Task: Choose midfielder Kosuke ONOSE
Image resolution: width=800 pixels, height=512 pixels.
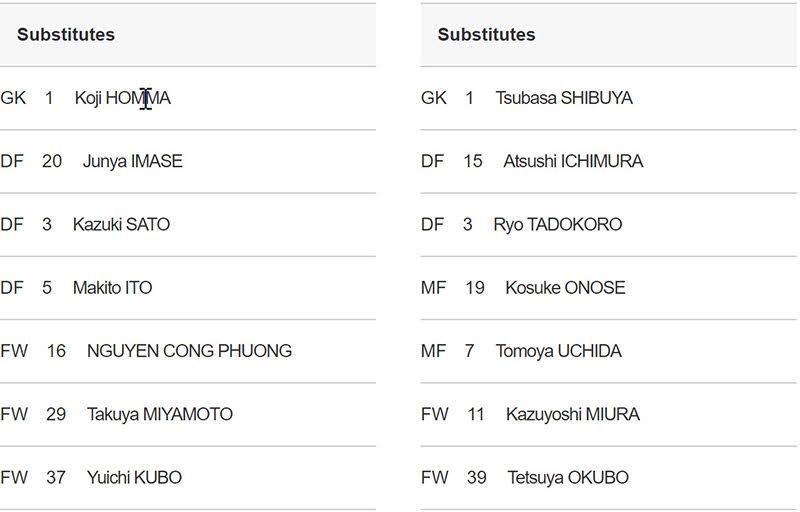Action: 565,288
